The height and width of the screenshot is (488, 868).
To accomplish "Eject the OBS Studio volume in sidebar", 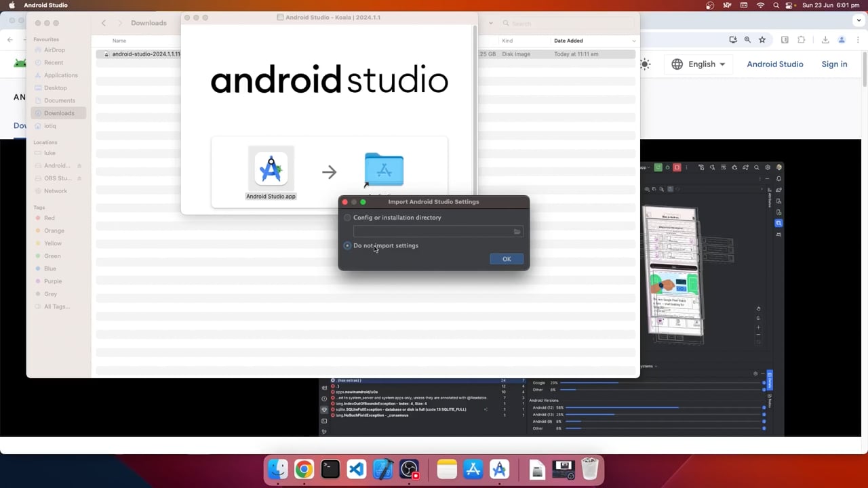I will tap(79, 178).
